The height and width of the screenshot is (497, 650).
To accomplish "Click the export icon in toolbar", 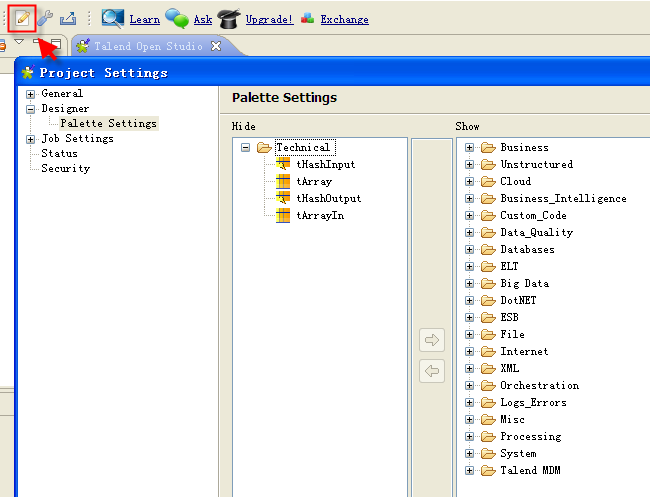I will (x=68, y=18).
